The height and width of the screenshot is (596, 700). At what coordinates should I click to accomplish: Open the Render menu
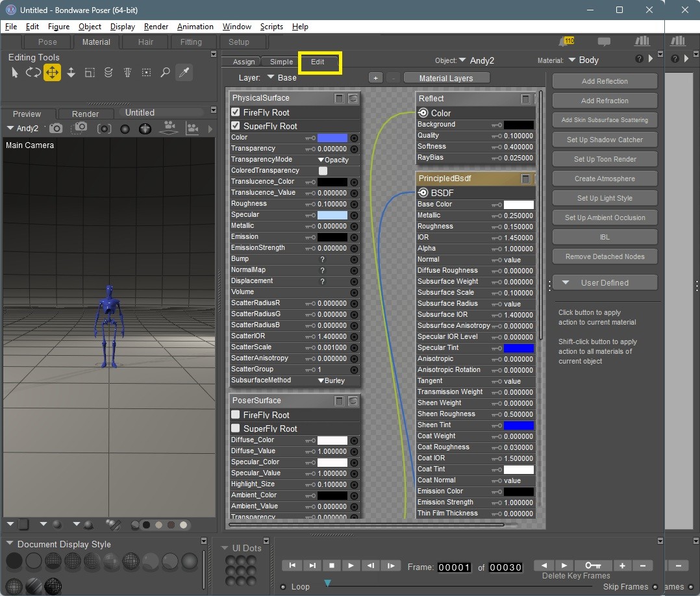156,27
